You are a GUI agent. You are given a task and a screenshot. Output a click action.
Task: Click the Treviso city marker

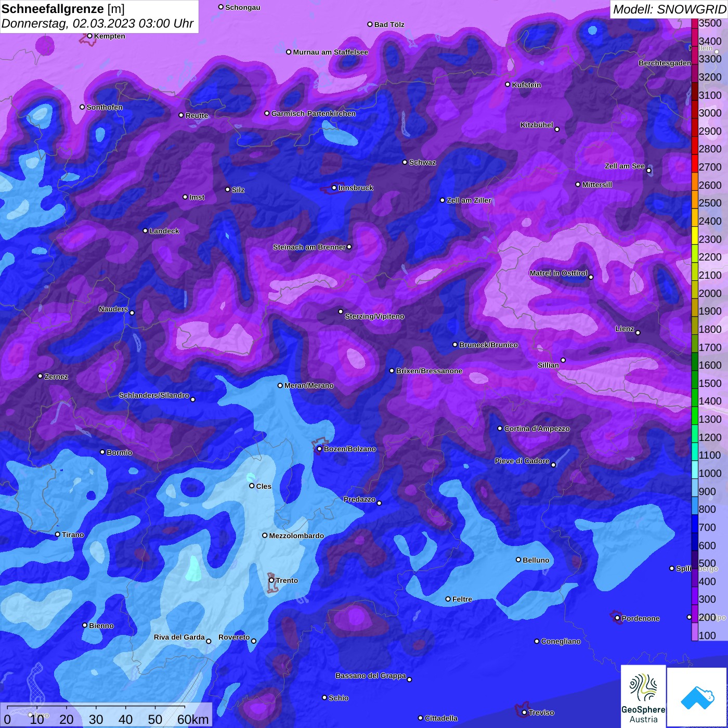click(524, 712)
